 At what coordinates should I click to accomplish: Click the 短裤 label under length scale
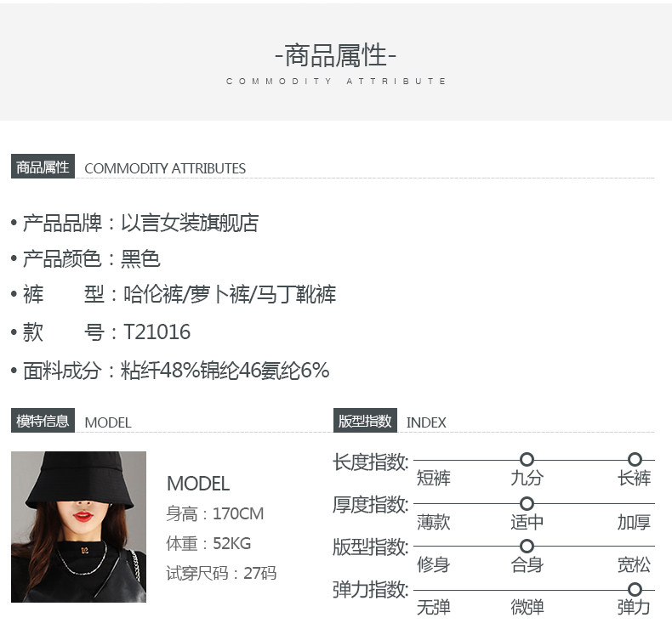[x=433, y=479]
